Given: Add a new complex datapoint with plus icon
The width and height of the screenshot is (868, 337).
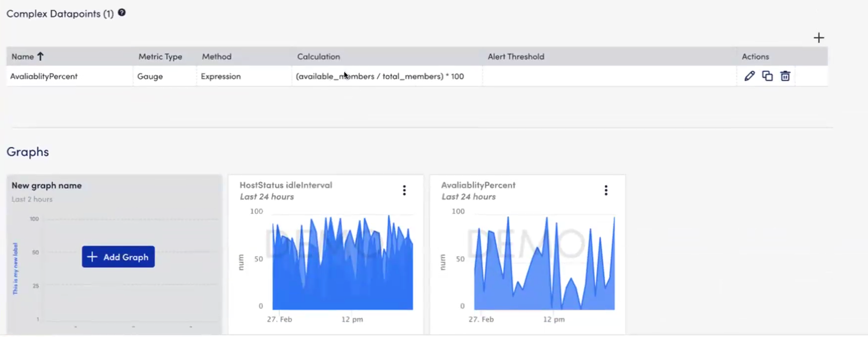Looking at the screenshot, I should 819,38.
